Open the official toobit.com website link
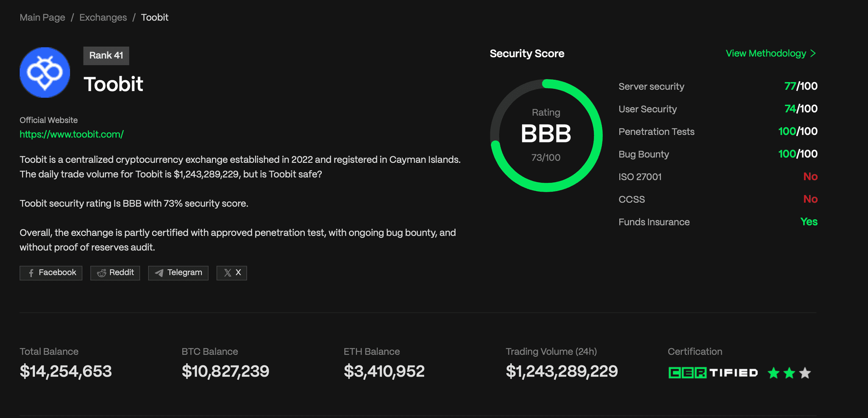868x418 pixels. click(x=72, y=134)
